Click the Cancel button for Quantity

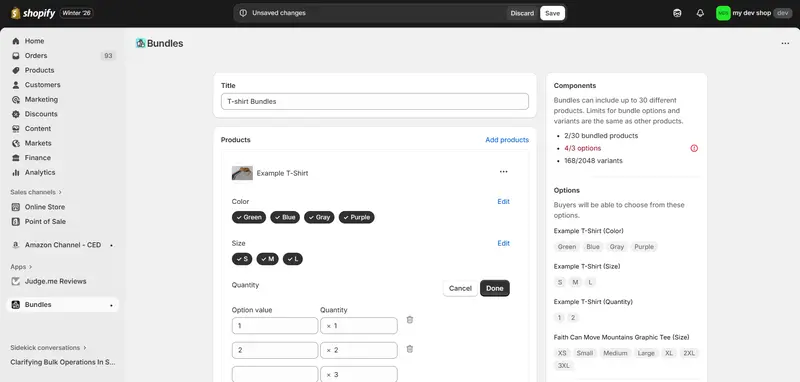pos(460,288)
